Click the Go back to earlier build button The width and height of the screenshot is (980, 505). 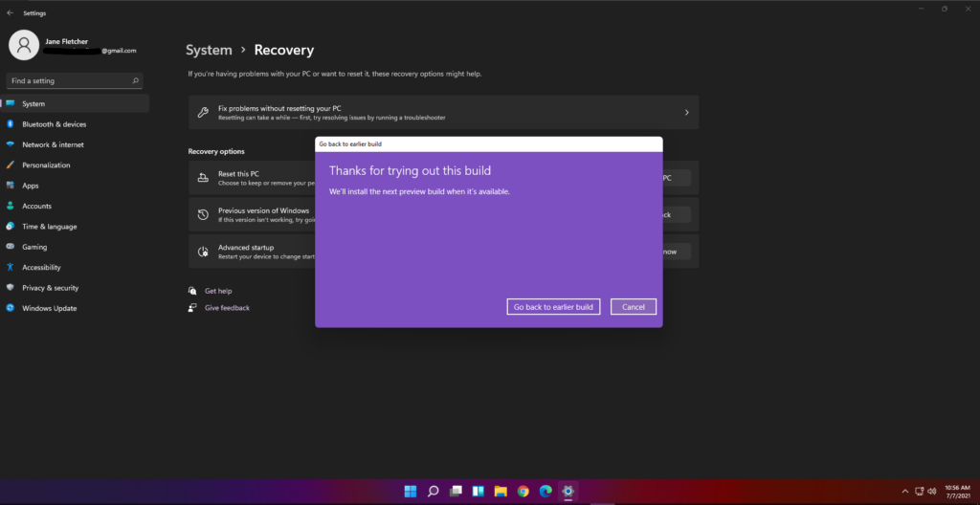click(x=553, y=307)
